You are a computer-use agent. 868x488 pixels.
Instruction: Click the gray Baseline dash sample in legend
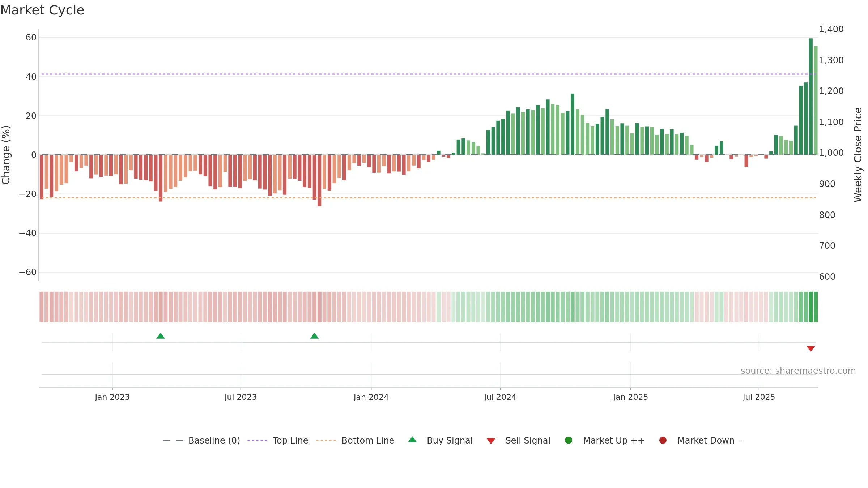pos(173,440)
